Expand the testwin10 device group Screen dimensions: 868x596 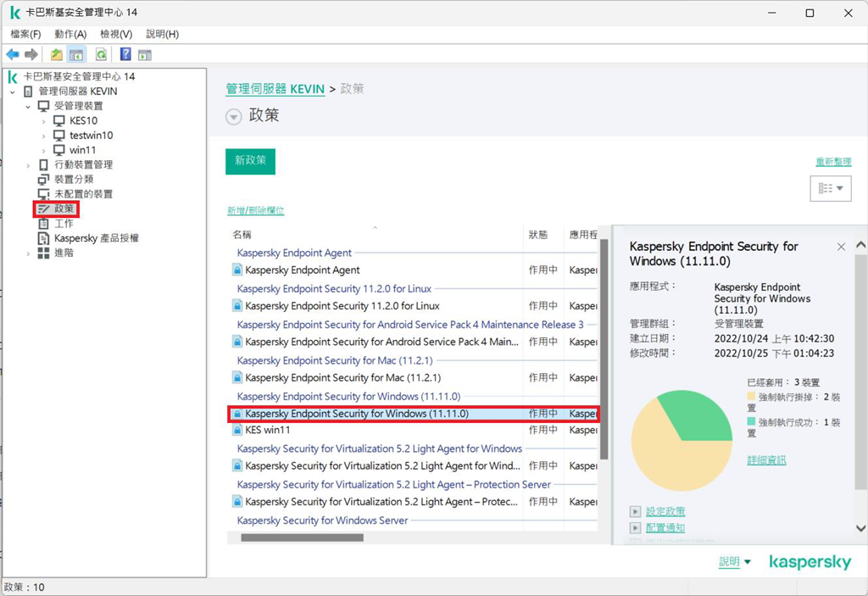point(43,136)
